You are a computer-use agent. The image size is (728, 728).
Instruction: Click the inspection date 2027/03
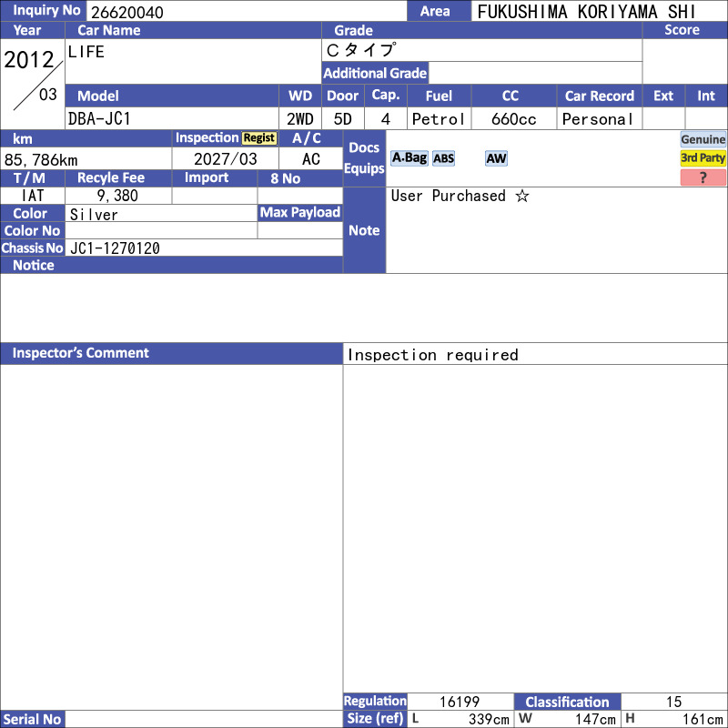coord(225,159)
